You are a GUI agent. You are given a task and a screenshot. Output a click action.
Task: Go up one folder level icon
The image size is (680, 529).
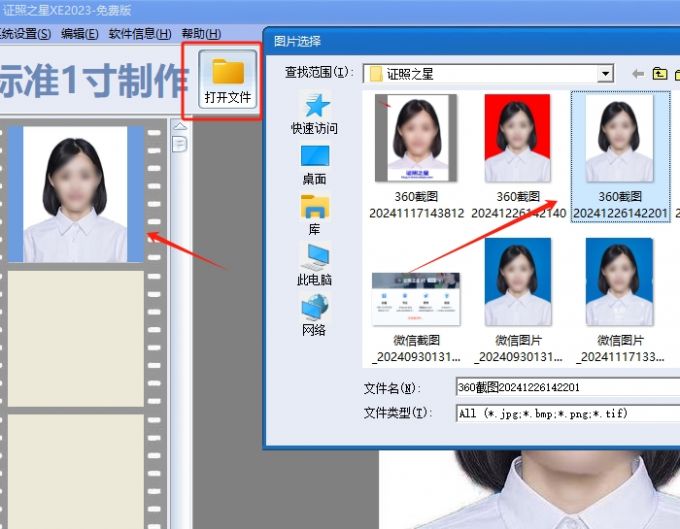coord(660,74)
